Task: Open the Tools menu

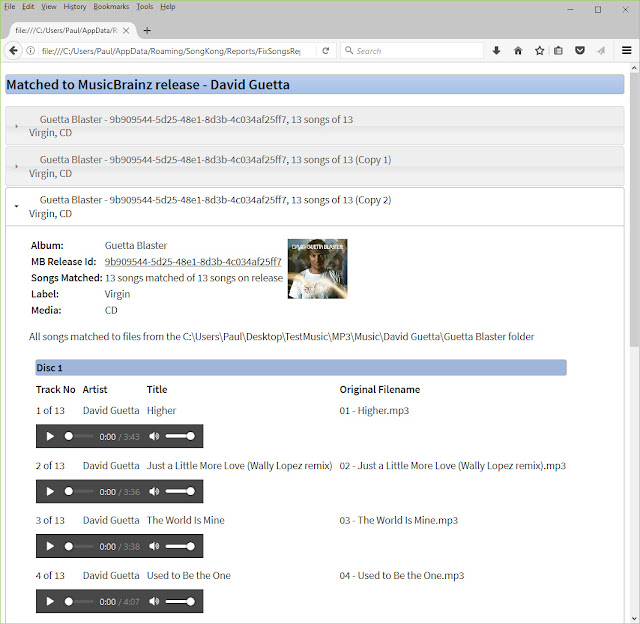Action: pos(144,7)
